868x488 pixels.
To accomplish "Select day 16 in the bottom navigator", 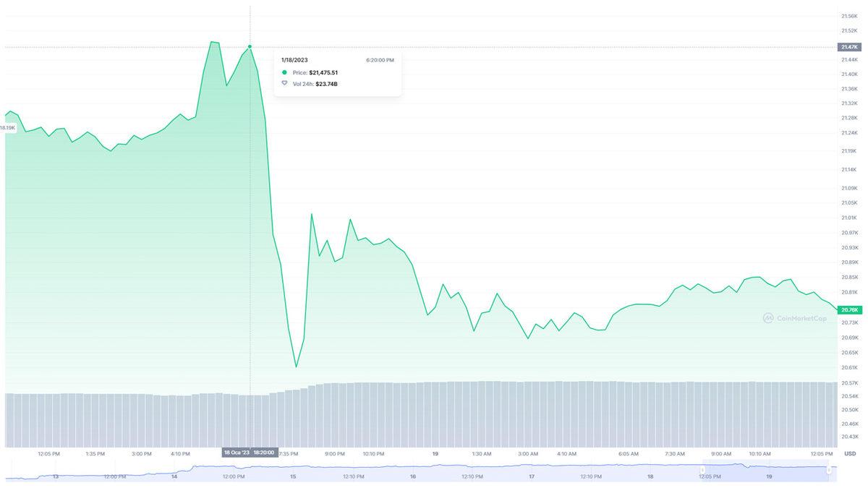I will pos(412,477).
